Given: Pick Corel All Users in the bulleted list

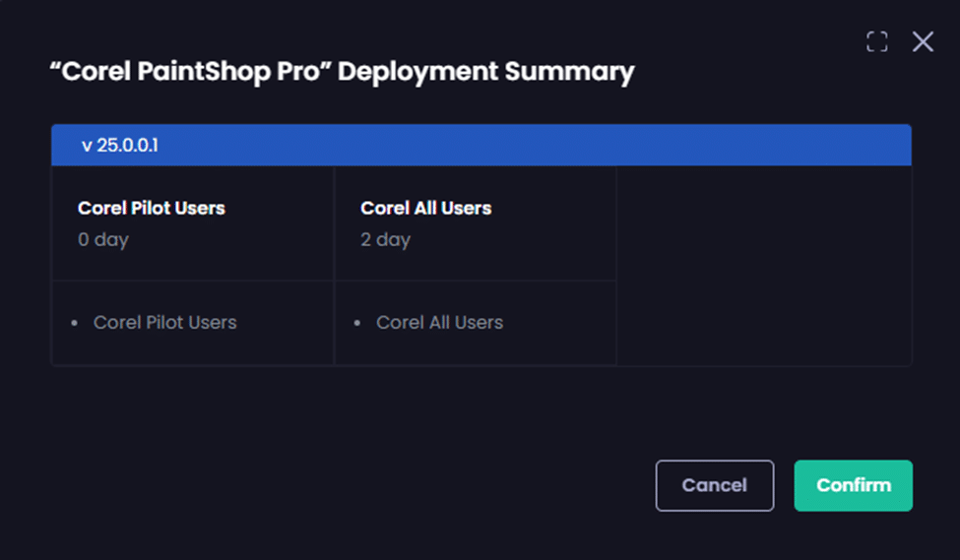Looking at the screenshot, I should 439,323.
